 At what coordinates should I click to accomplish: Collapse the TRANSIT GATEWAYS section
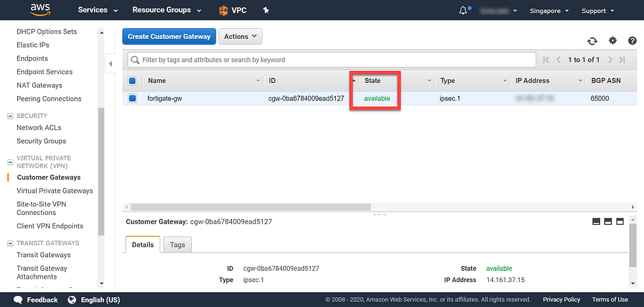(x=11, y=243)
